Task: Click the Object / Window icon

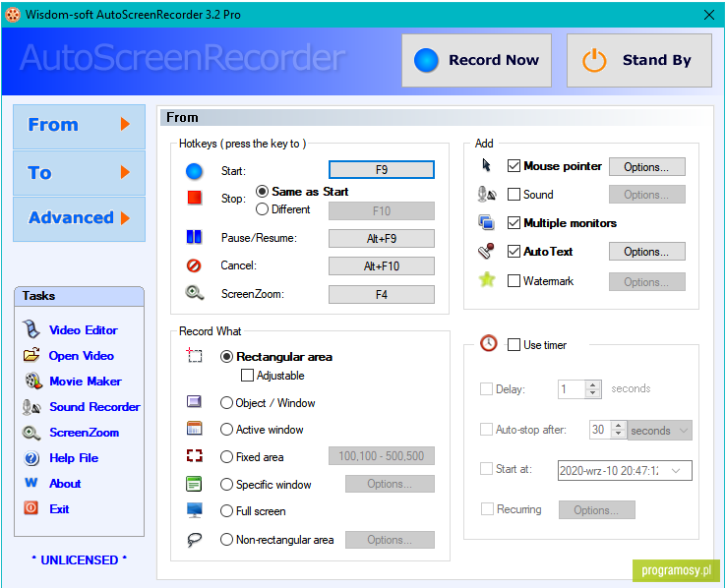Action: [194, 401]
